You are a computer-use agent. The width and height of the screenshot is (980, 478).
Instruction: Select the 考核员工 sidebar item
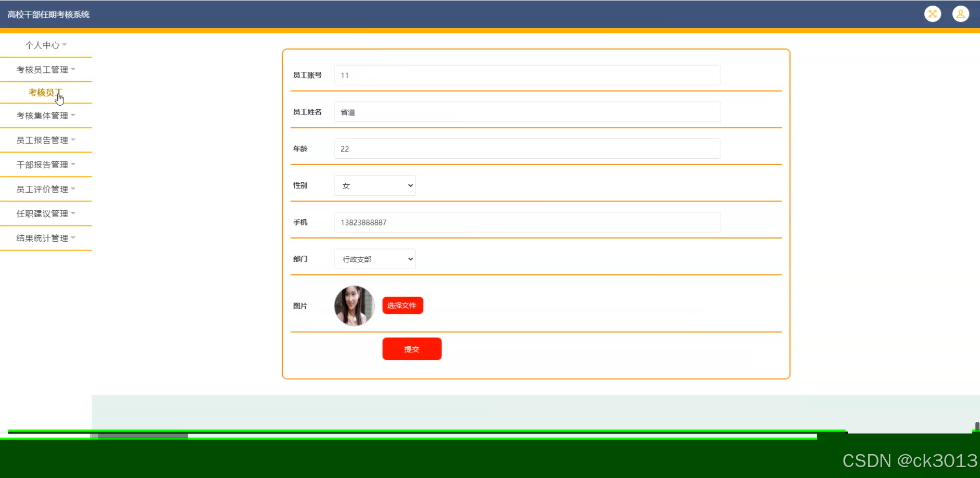(x=46, y=92)
